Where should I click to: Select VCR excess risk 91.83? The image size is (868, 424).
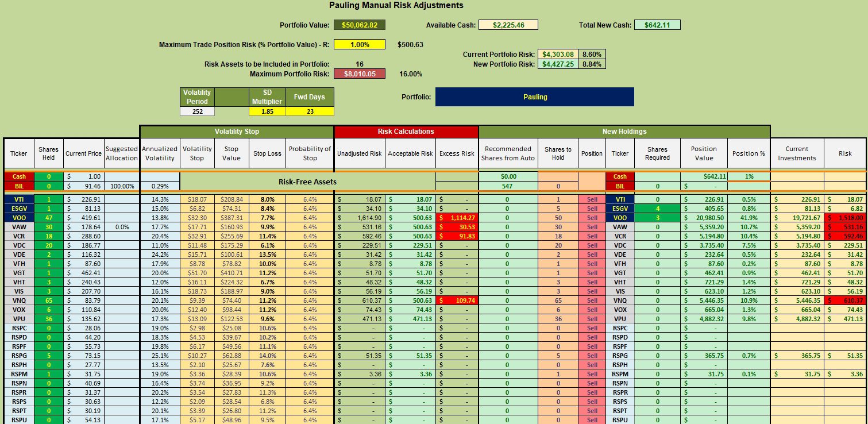[457, 236]
